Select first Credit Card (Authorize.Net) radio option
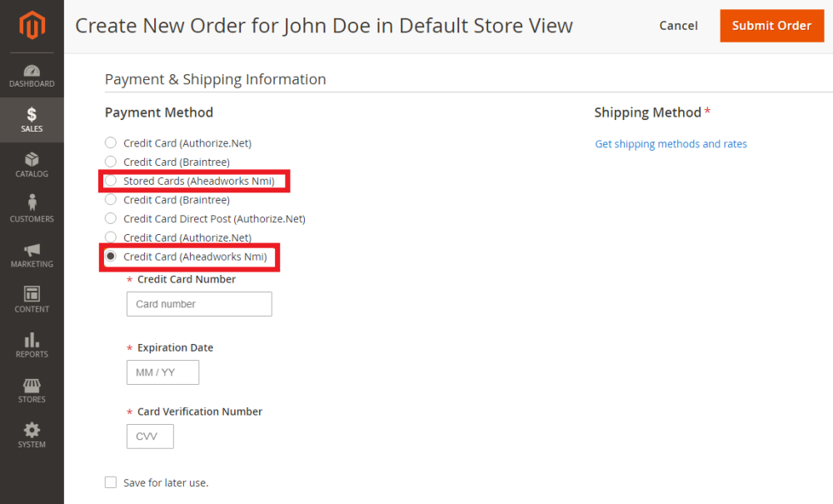Image resolution: width=833 pixels, height=504 pixels. (x=111, y=142)
